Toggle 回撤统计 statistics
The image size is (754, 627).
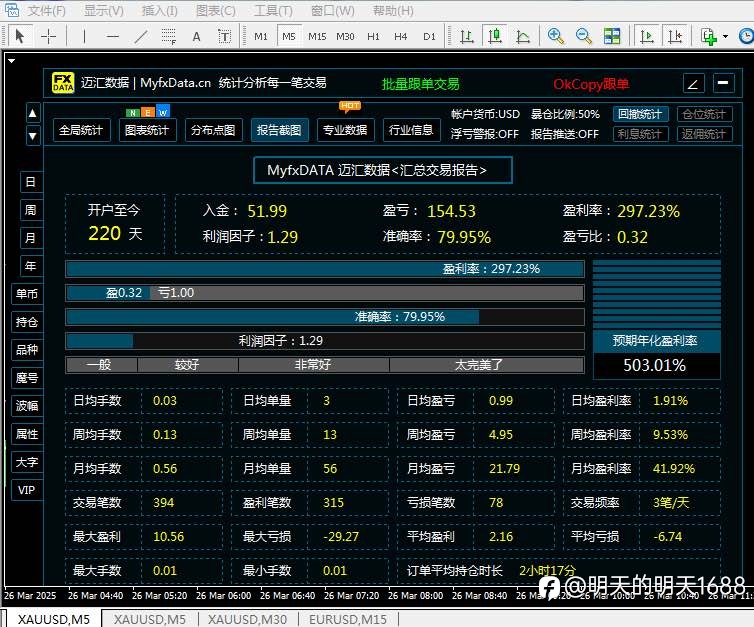[640, 114]
